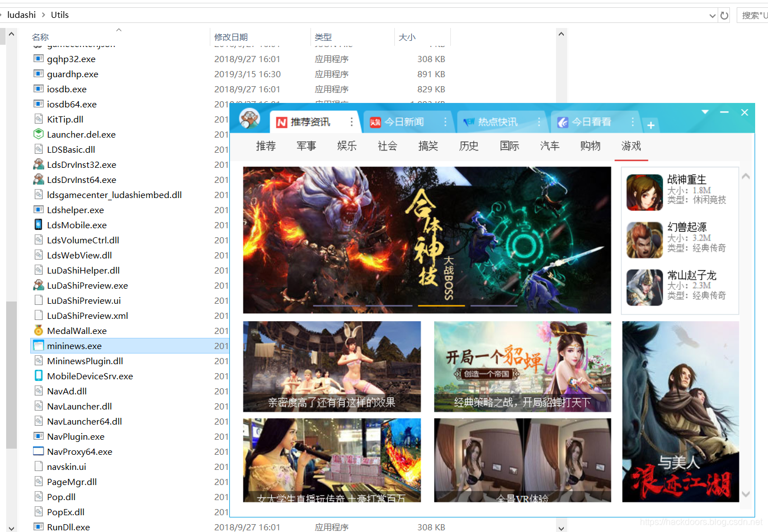The height and width of the screenshot is (532, 768).
Task: Select the 购物 news category
Action: [x=591, y=146]
